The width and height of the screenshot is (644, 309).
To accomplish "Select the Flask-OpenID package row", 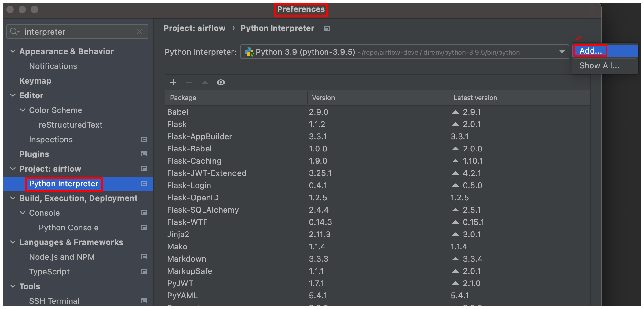I will [378, 198].
